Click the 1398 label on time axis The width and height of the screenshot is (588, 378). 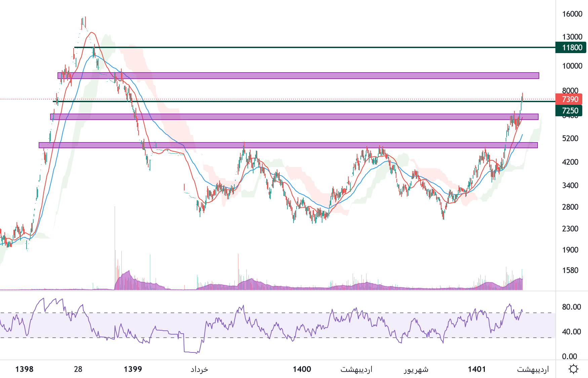(x=24, y=369)
